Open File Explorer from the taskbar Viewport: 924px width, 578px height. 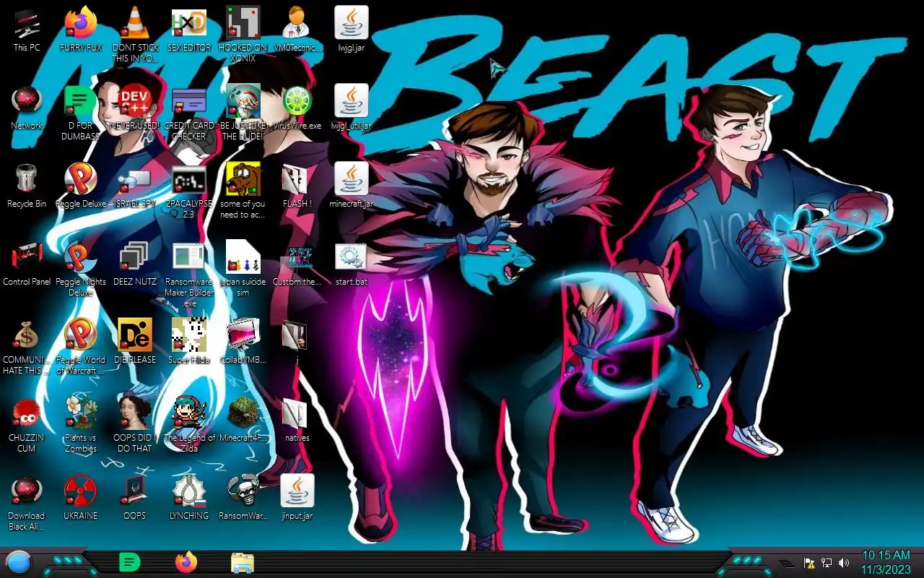[x=242, y=563]
